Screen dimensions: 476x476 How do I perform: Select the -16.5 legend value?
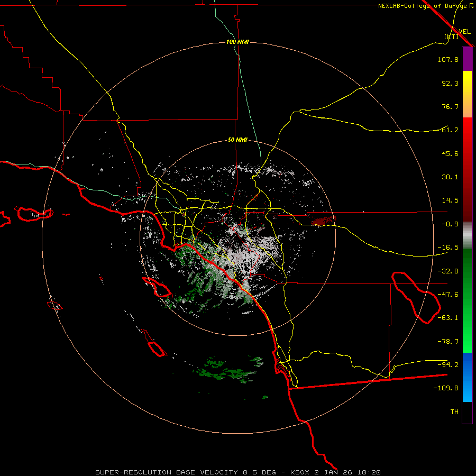pyautogui.click(x=448, y=248)
